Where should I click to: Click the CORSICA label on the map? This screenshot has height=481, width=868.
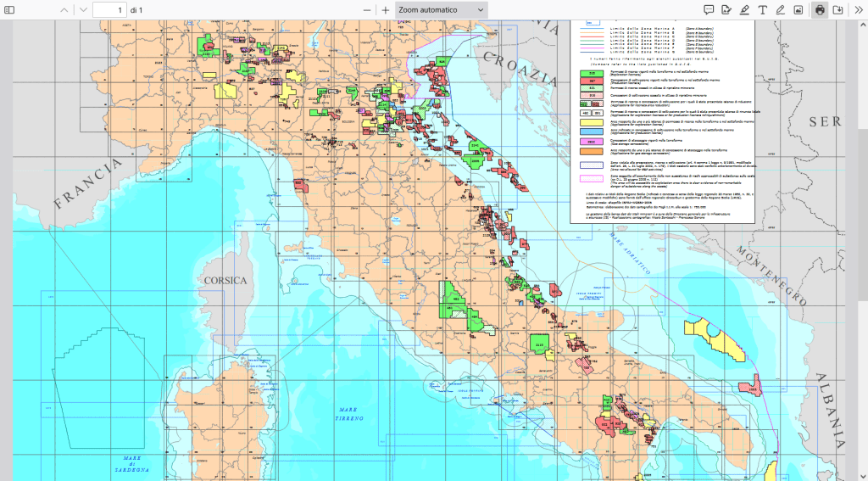coord(225,279)
